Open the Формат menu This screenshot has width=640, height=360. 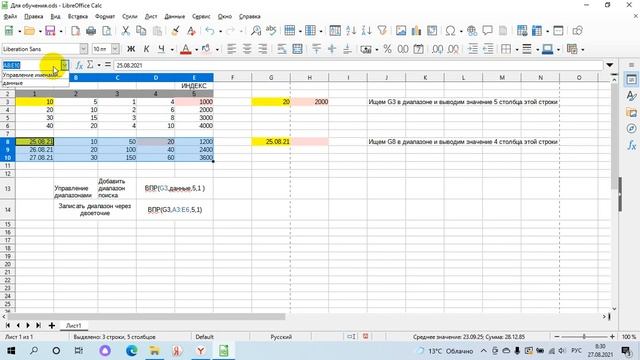pyautogui.click(x=105, y=16)
